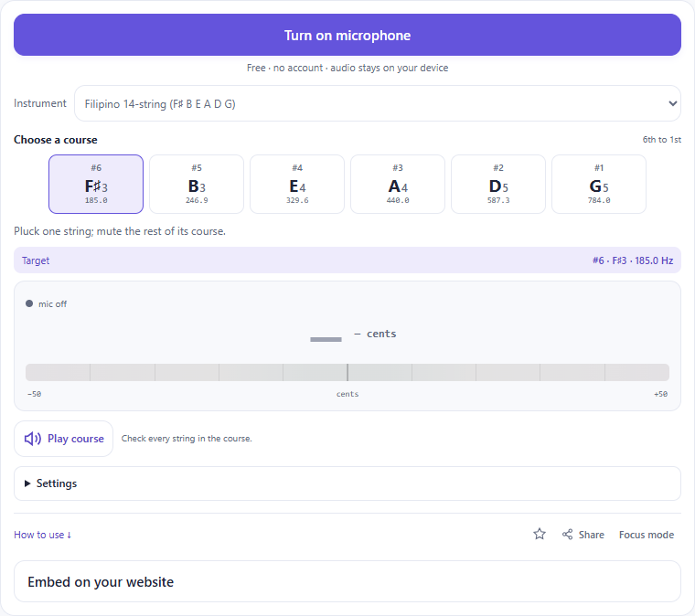Click the Play course button
Viewport: 695px width, 616px height.
pyautogui.click(x=63, y=439)
